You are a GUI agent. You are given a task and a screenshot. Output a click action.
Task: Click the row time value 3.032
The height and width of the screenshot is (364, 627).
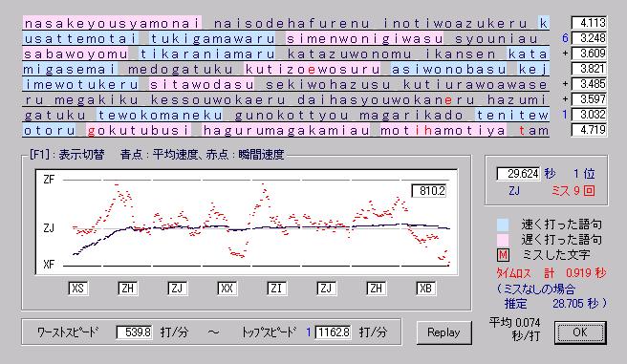point(589,115)
